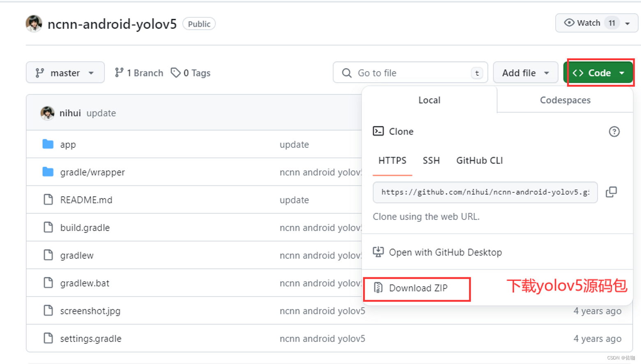Open the settings.gradle file

tap(90, 339)
